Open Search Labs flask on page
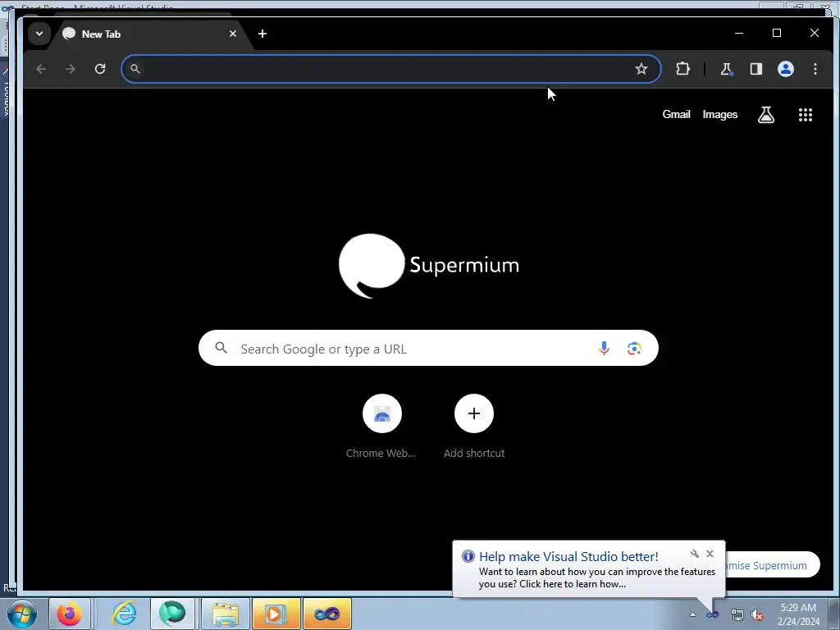The image size is (840, 630). click(x=766, y=114)
